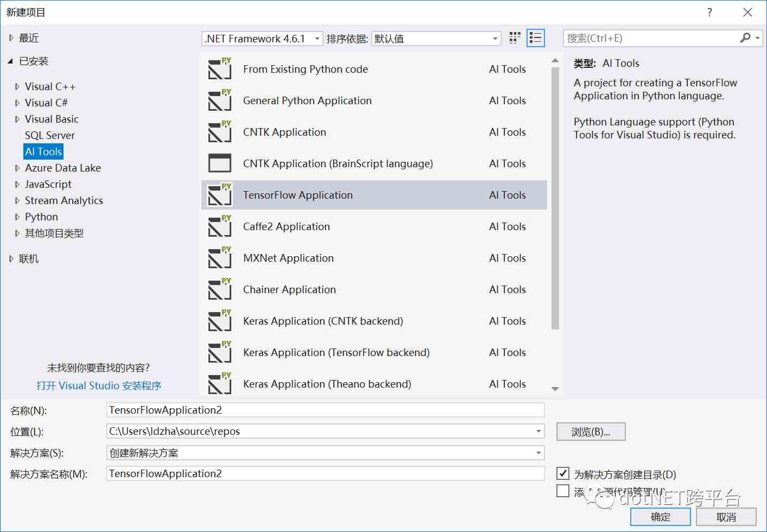Expand the 其他项目类型 node
This screenshot has width=767, height=532.
(x=17, y=233)
